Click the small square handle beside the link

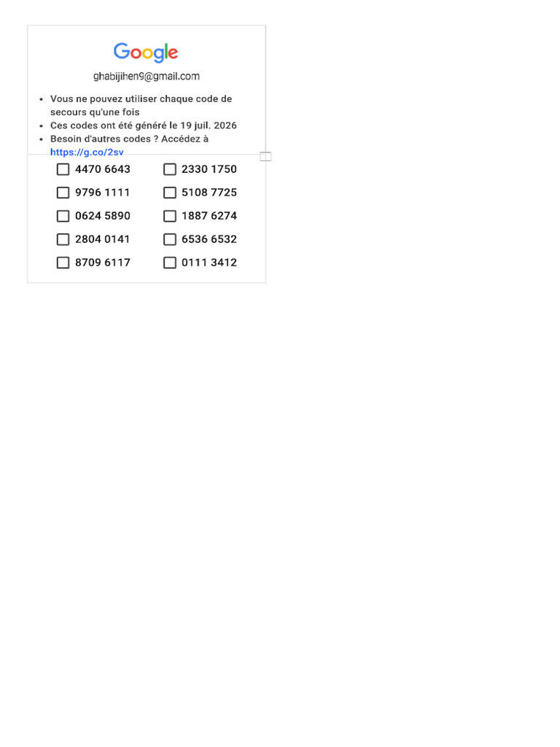265,156
